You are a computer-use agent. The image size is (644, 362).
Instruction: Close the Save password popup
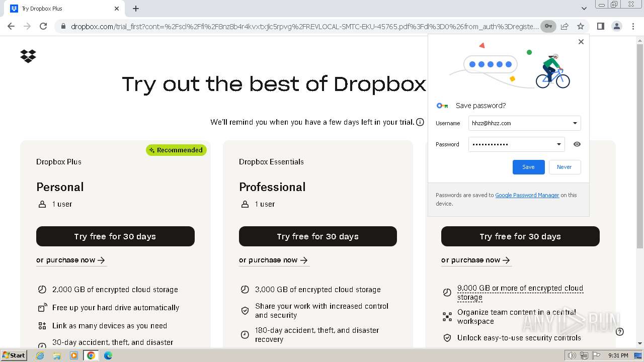[581, 42]
